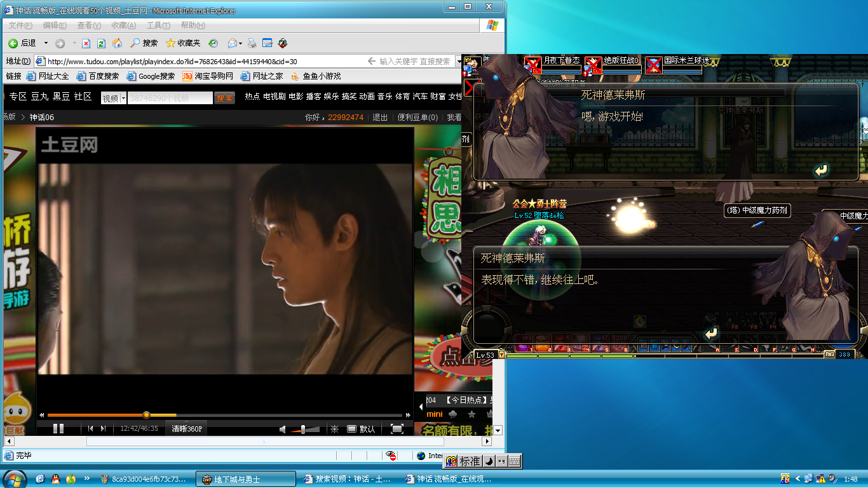Go to the previous Tudou video

[x=91, y=429]
